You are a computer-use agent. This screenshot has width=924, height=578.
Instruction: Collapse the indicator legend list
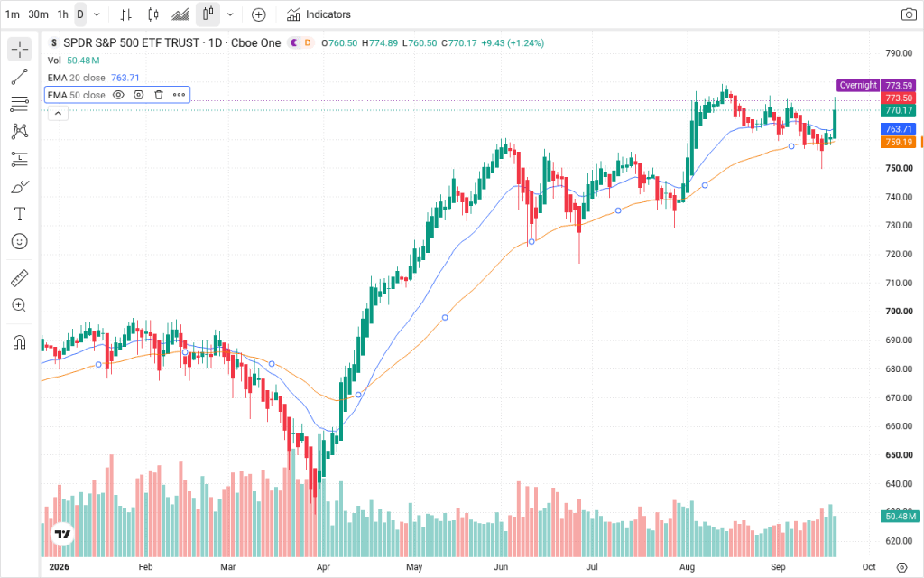coord(58,113)
